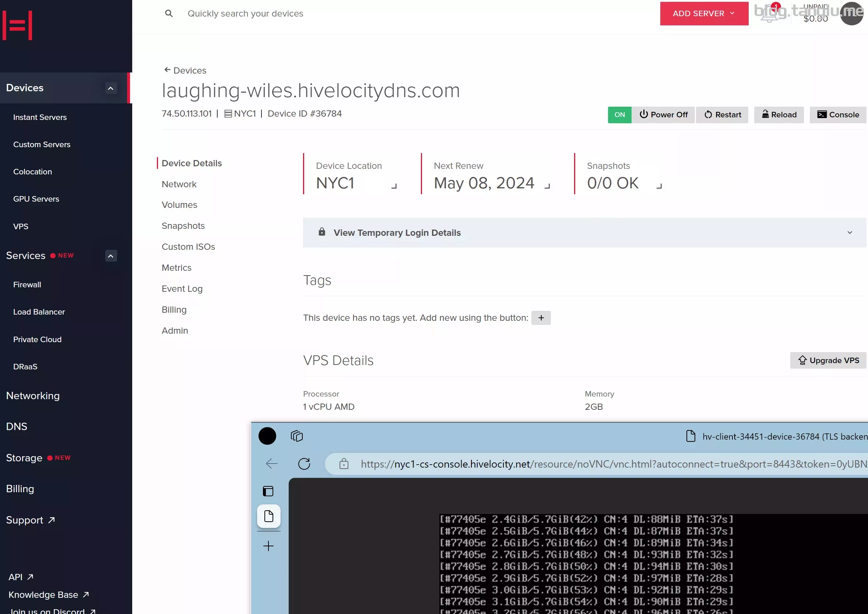Collapse the Services sidebar section
This screenshot has height=614, width=868.
110,256
